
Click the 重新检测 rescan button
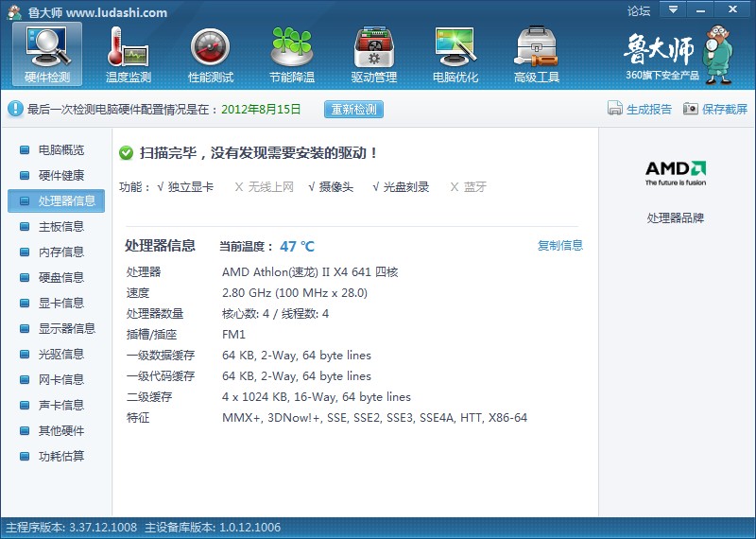(353, 109)
